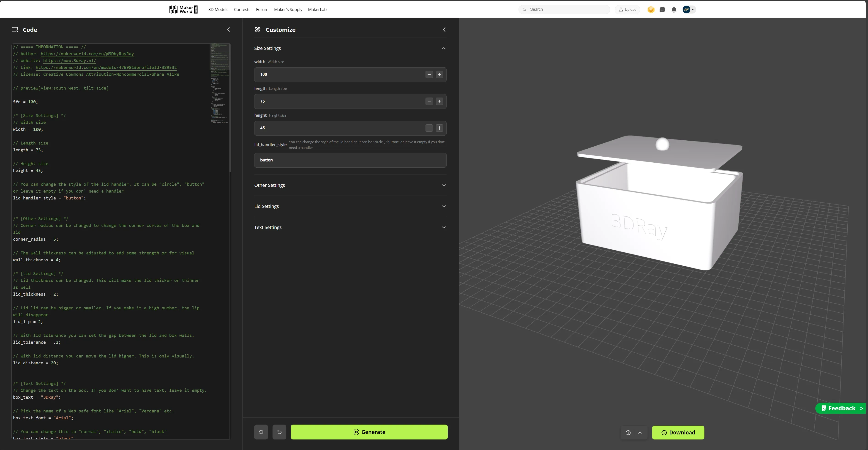Click the Customize wand icon

point(258,30)
